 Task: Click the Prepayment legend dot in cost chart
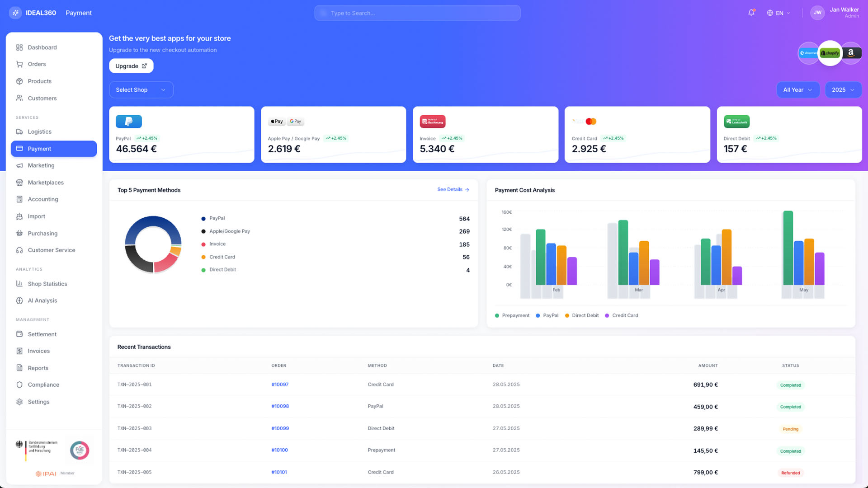[x=497, y=316]
